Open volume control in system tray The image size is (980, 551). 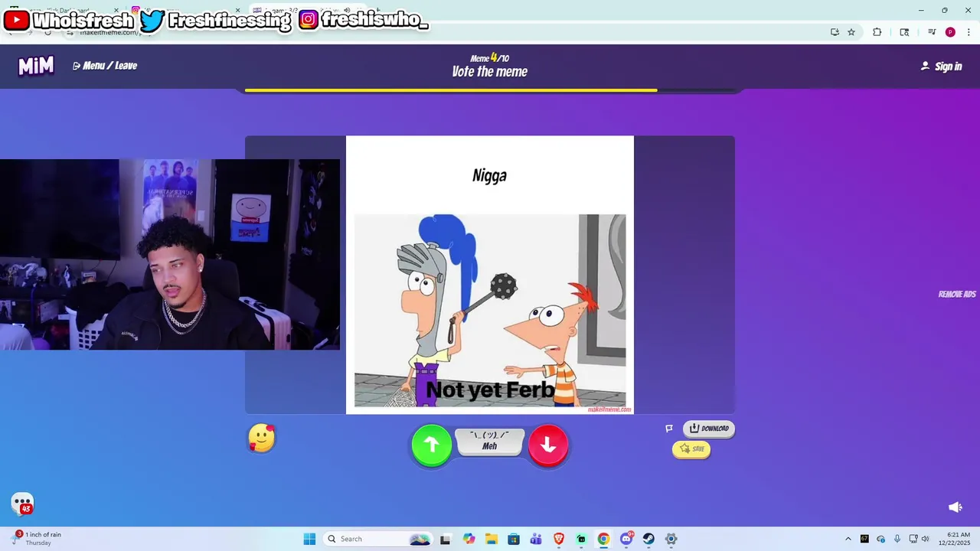click(925, 539)
